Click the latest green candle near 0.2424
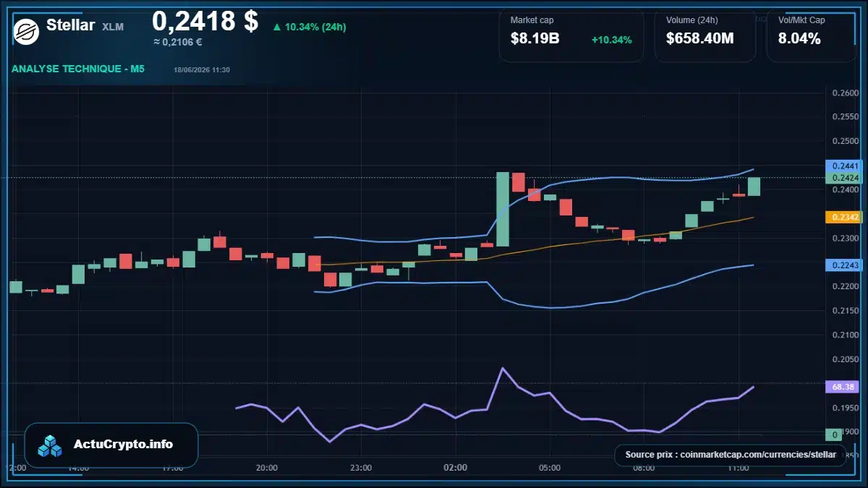The image size is (868, 488). click(754, 187)
